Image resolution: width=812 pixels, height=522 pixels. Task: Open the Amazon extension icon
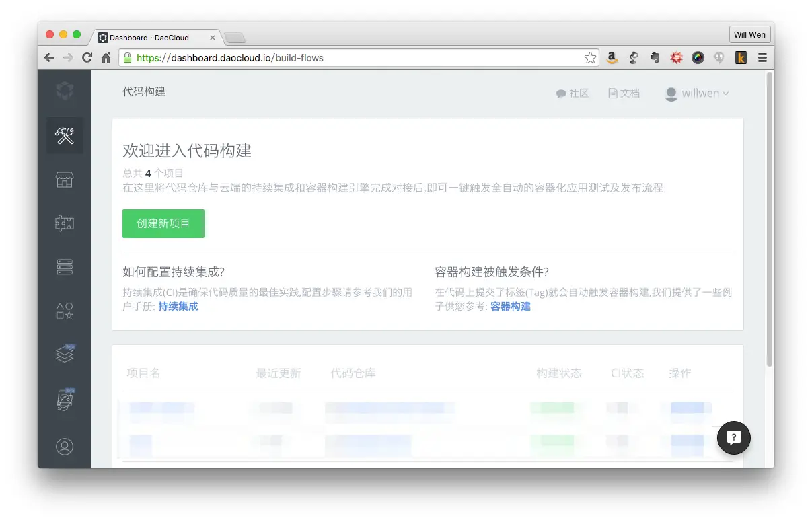tap(612, 58)
